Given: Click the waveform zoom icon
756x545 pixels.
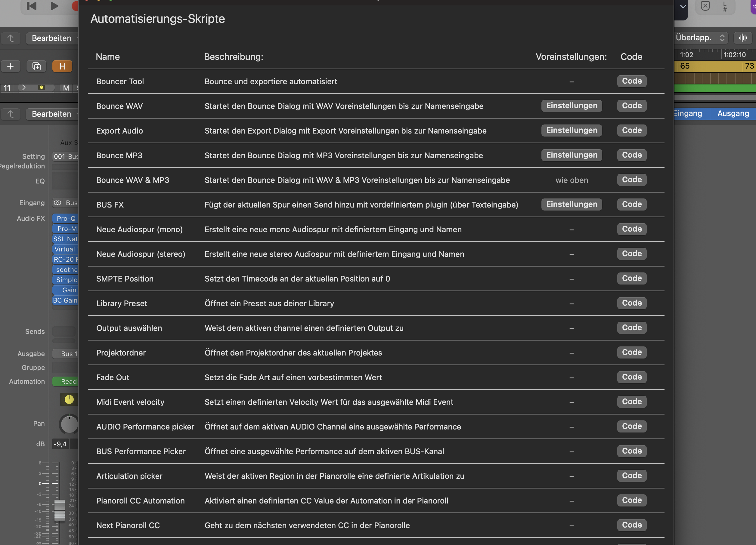Looking at the screenshot, I should (743, 38).
